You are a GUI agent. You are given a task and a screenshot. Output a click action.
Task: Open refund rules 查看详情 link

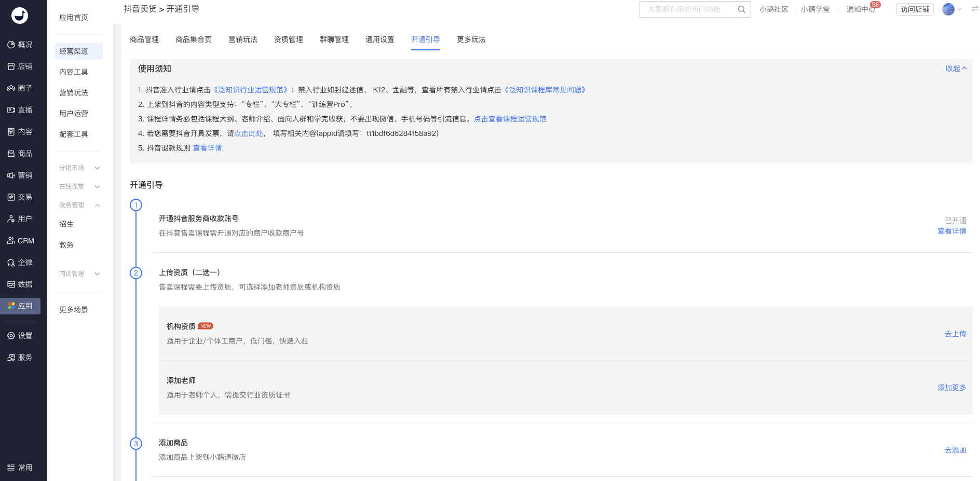pyautogui.click(x=208, y=148)
